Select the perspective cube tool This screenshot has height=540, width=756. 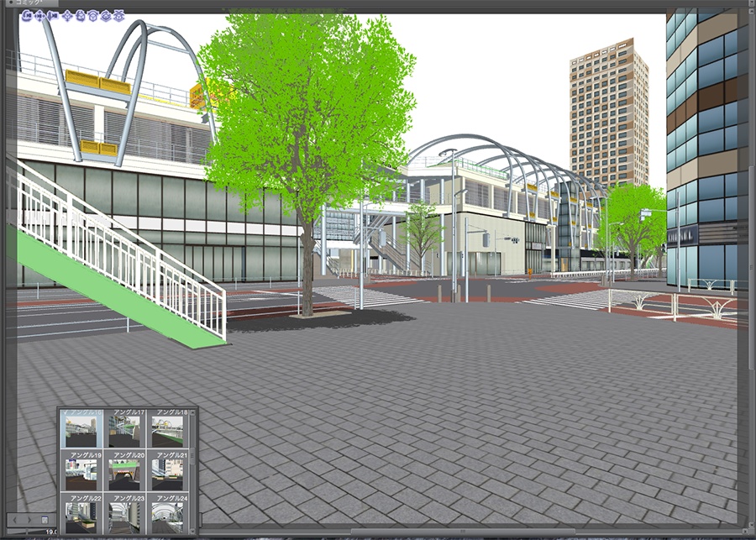point(93,15)
